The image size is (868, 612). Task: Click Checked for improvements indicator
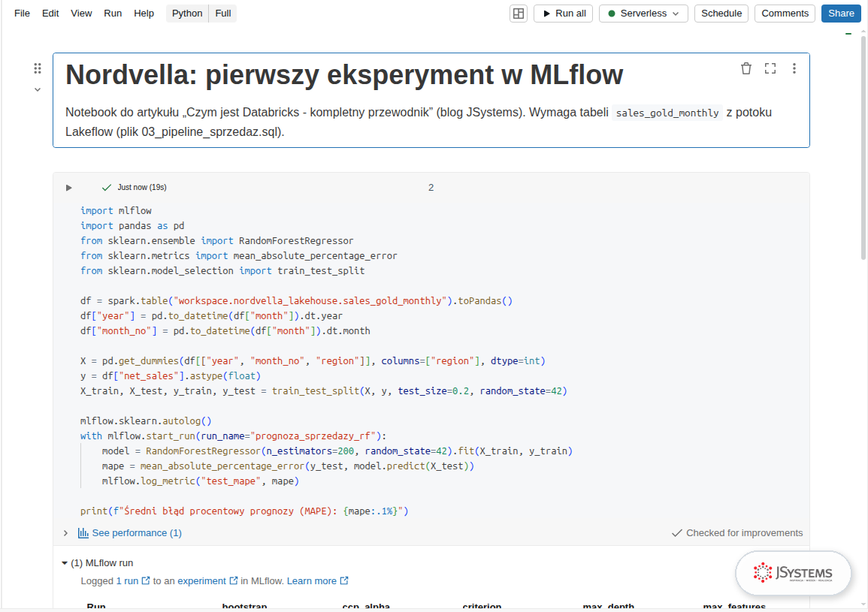coord(736,533)
